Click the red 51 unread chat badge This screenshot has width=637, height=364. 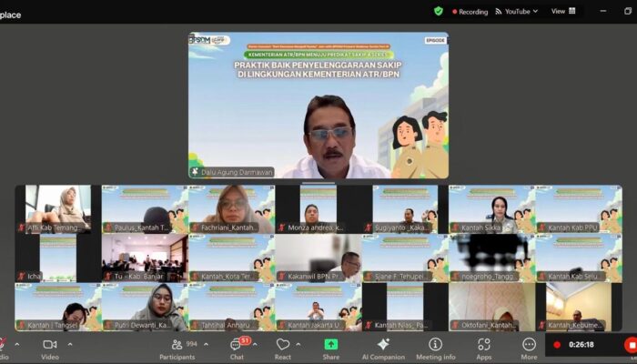click(x=245, y=340)
